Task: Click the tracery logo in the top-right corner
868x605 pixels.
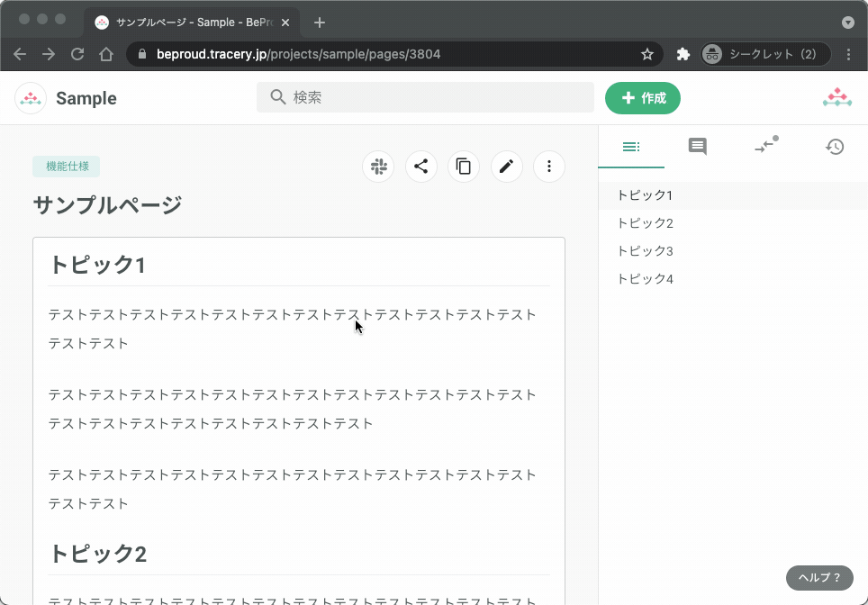Action: coord(836,97)
